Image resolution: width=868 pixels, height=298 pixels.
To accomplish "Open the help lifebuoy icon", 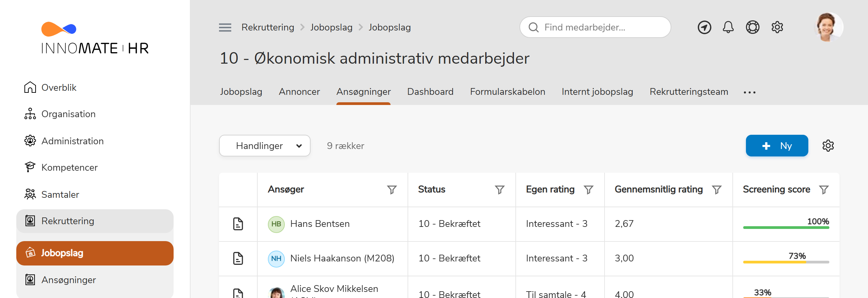I will pos(752,27).
